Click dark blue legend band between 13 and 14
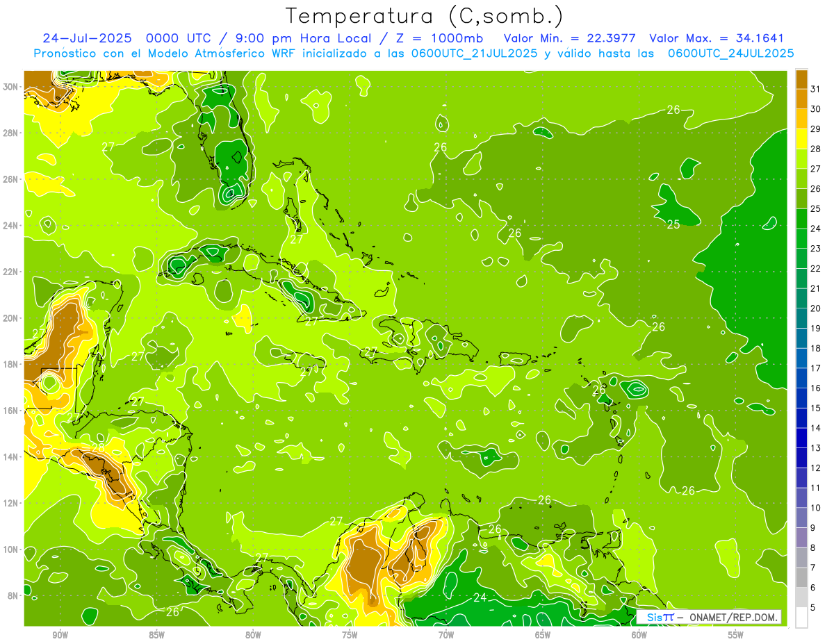834x644 pixels. 801,438
